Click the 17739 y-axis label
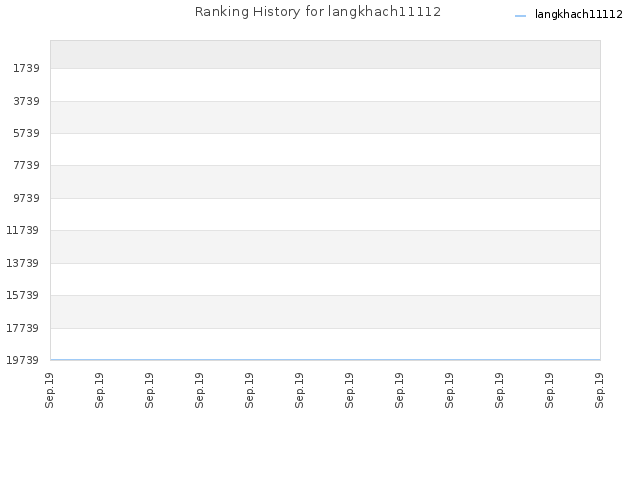This screenshot has height=480, width=640. (x=23, y=328)
